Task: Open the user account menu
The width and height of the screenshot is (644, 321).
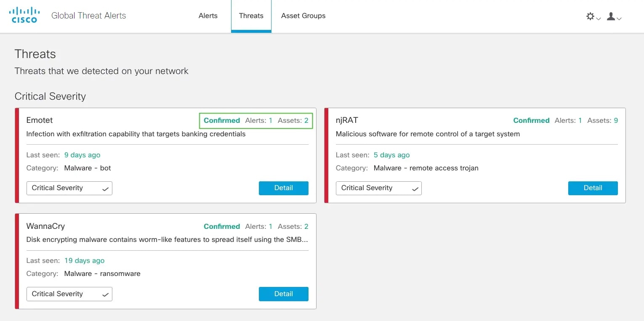Action: [614, 16]
